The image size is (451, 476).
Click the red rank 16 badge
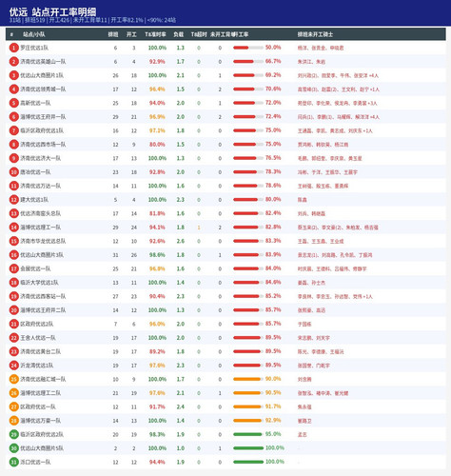coord(13,255)
